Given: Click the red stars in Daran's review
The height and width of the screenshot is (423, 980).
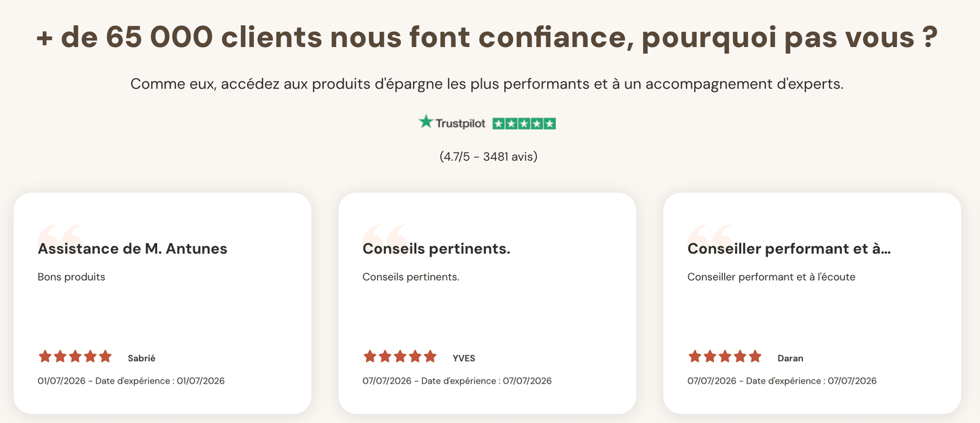Looking at the screenshot, I should tap(725, 356).
